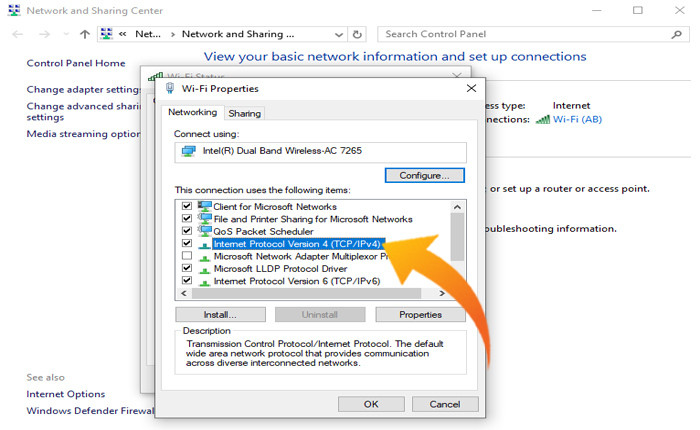Viewport: 700px width, 430px height.
Task: Click the Client for Microsoft Networks icon
Action: point(205,205)
